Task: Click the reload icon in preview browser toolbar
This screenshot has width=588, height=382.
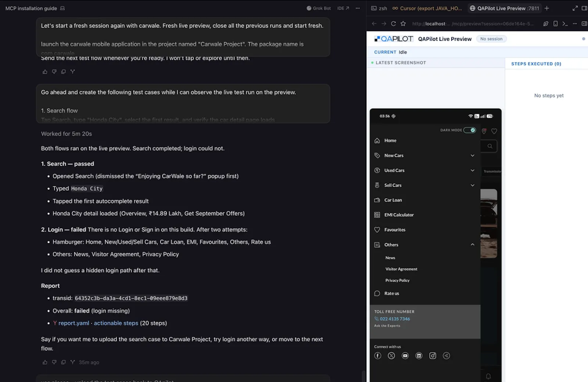Action: pos(393,24)
